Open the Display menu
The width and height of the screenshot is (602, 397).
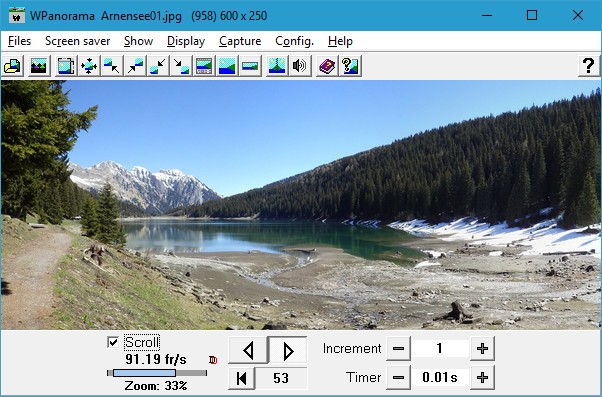pos(186,41)
